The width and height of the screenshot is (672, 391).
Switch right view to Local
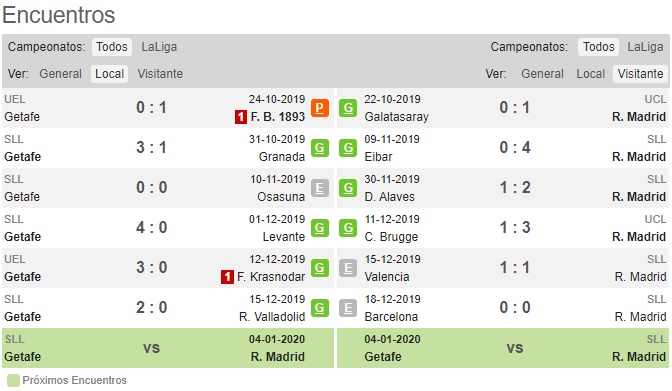pyautogui.click(x=591, y=74)
